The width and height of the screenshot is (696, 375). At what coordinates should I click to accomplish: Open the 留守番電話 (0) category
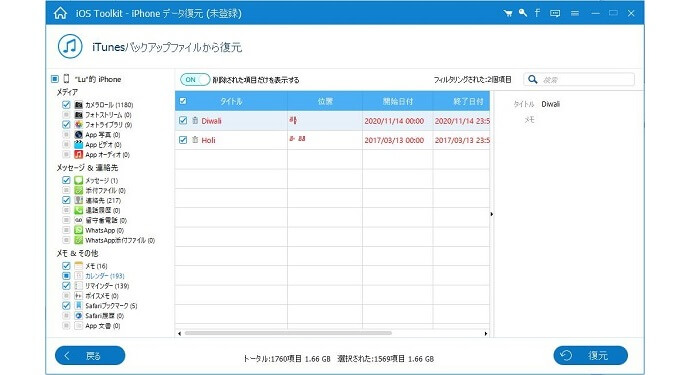[x=106, y=220]
